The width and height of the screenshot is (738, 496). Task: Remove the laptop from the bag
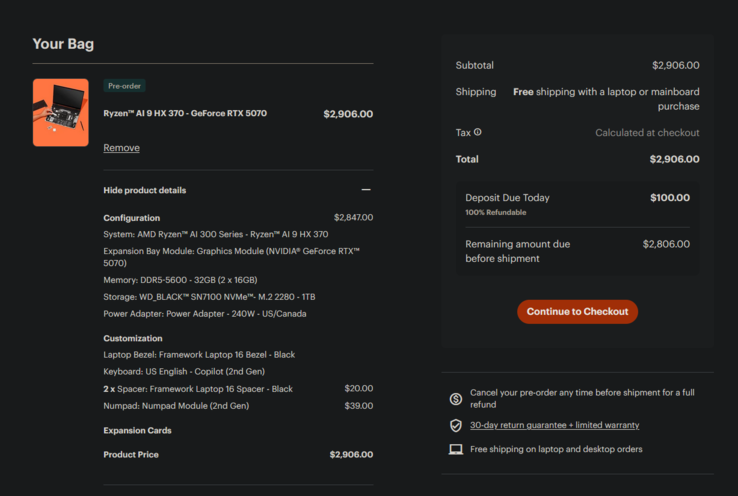[121, 148]
